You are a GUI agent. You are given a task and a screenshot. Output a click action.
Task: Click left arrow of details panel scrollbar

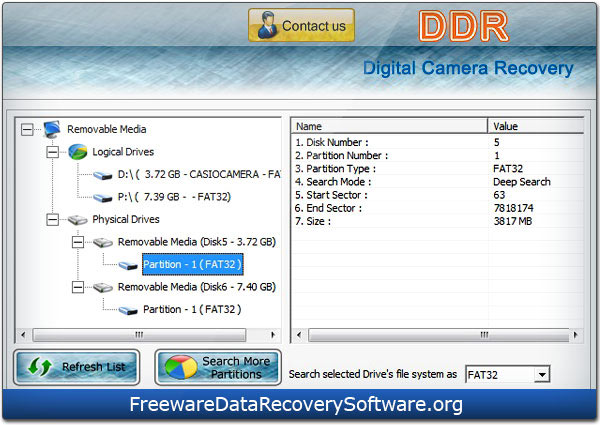pyautogui.click(x=299, y=335)
